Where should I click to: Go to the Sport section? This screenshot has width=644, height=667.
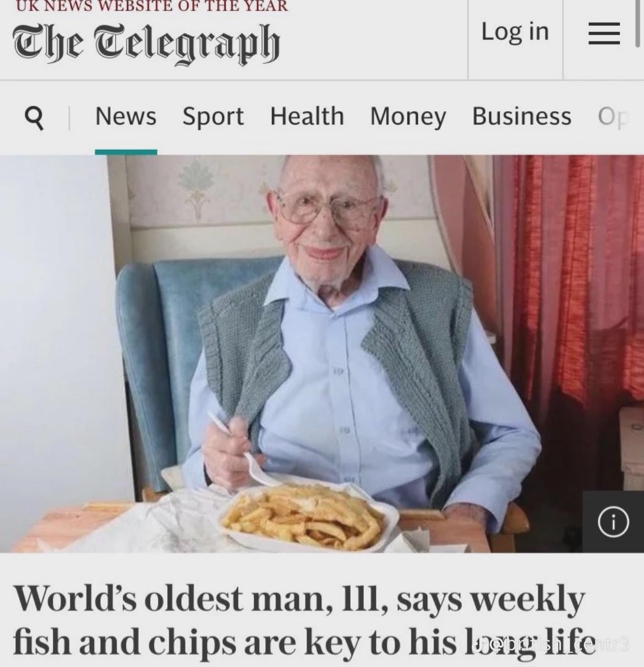[213, 116]
